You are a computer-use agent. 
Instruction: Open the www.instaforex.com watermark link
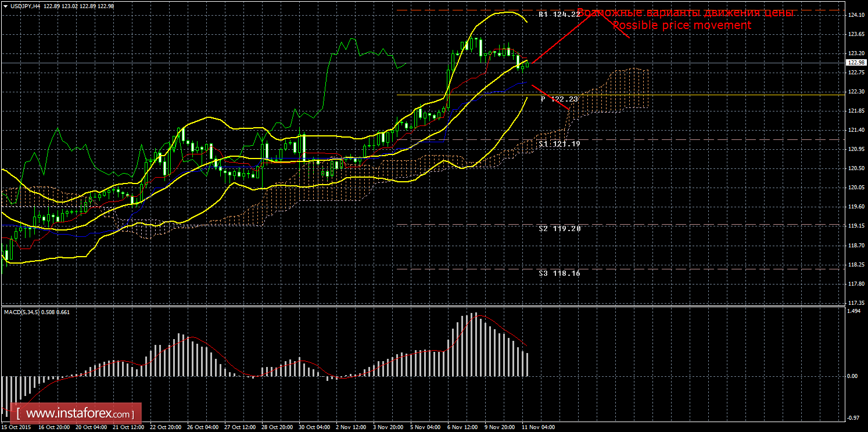click(79, 414)
